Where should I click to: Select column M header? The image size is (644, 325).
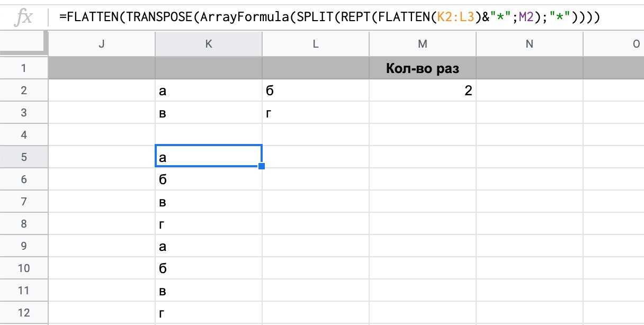pos(422,44)
